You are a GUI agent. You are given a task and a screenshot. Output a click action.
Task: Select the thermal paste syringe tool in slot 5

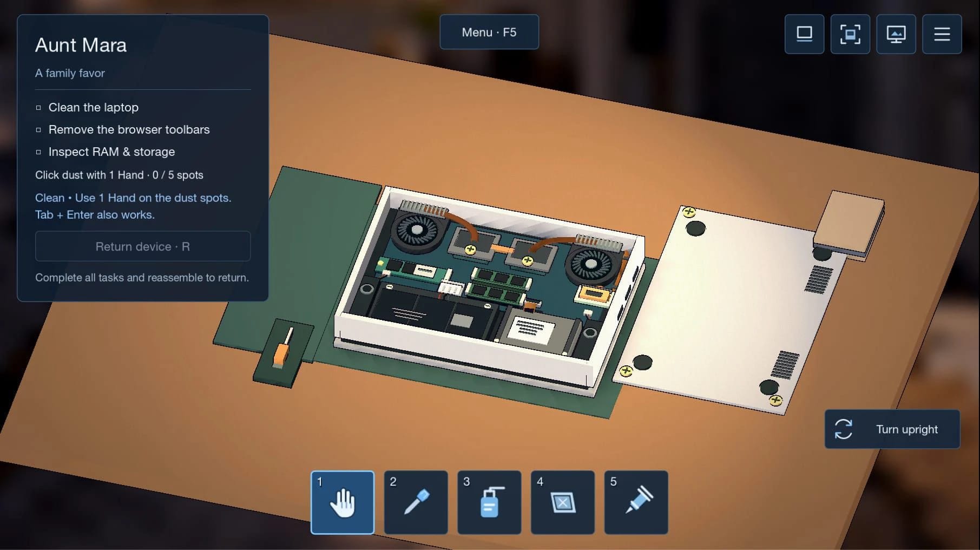pos(636,502)
